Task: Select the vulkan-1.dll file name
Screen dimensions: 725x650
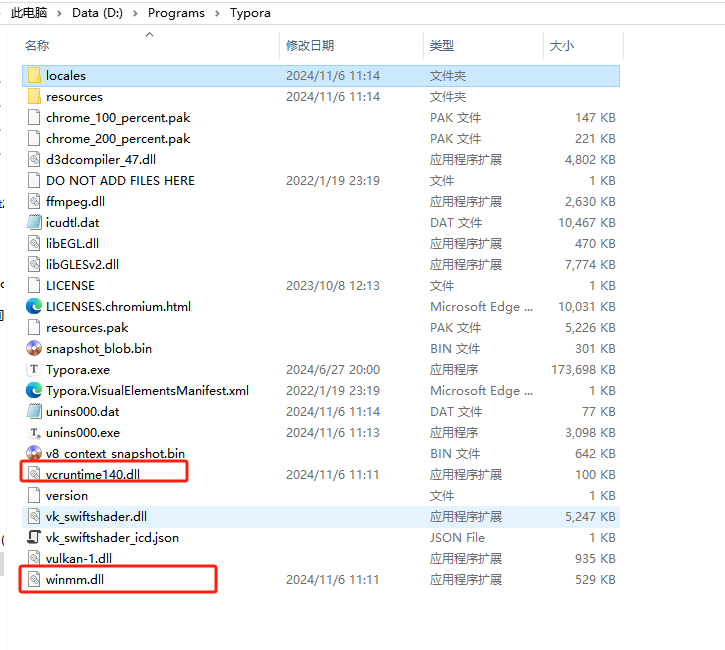Action: click(79, 558)
